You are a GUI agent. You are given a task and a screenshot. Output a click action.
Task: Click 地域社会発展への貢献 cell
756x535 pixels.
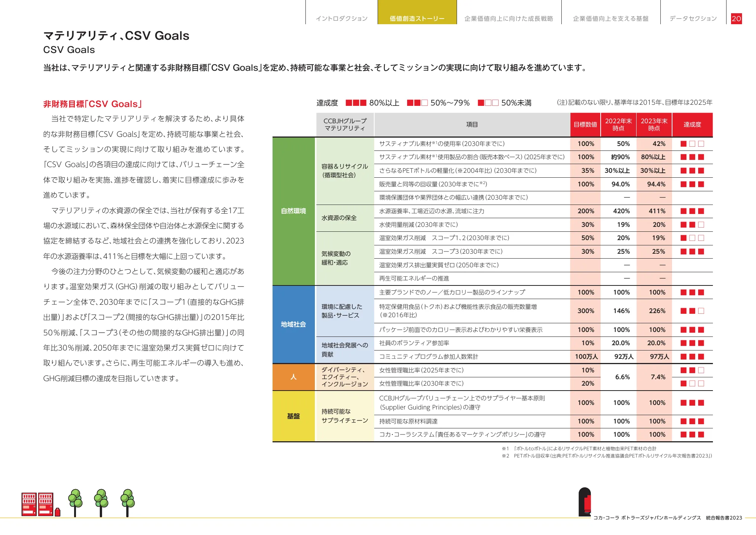coord(345,350)
